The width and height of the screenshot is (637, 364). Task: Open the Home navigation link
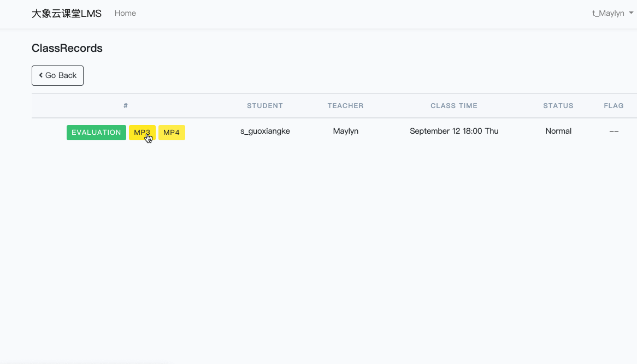point(125,13)
